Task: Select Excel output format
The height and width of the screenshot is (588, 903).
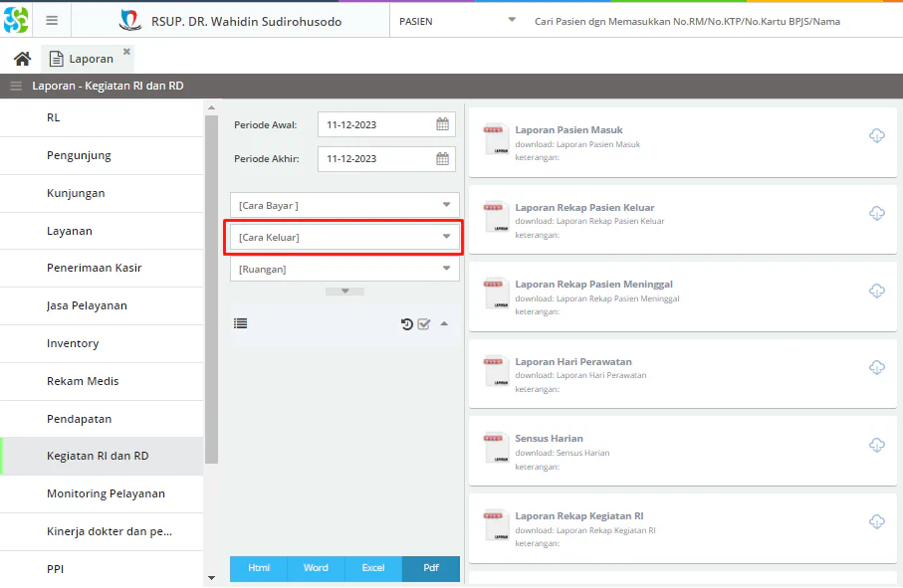Action: click(373, 568)
